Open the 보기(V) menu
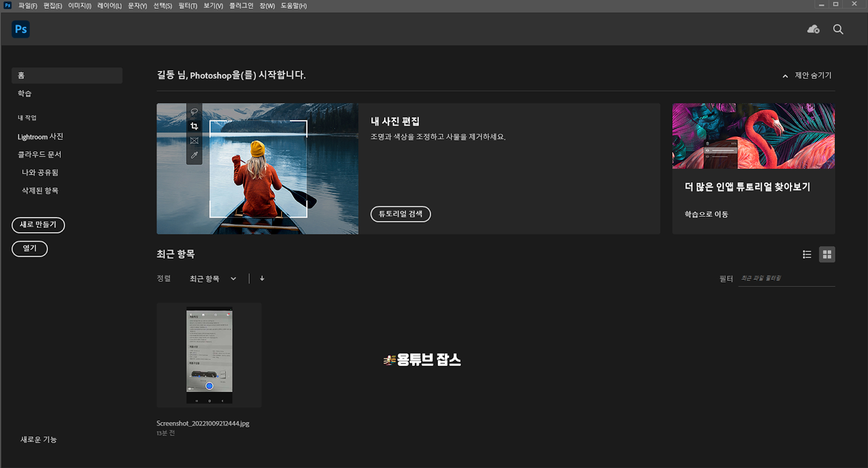 point(213,6)
